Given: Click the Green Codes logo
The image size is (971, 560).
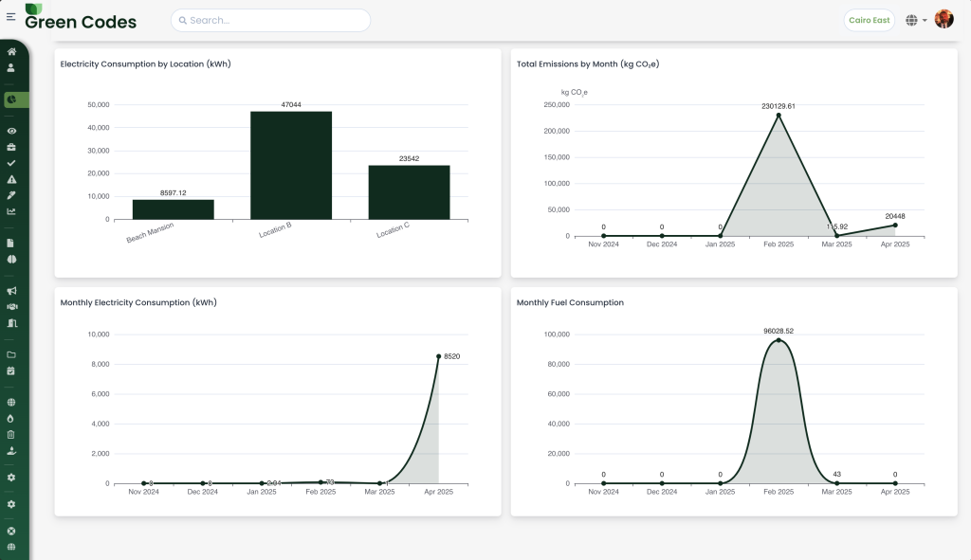Looking at the screenshot, I should (81, 20).
